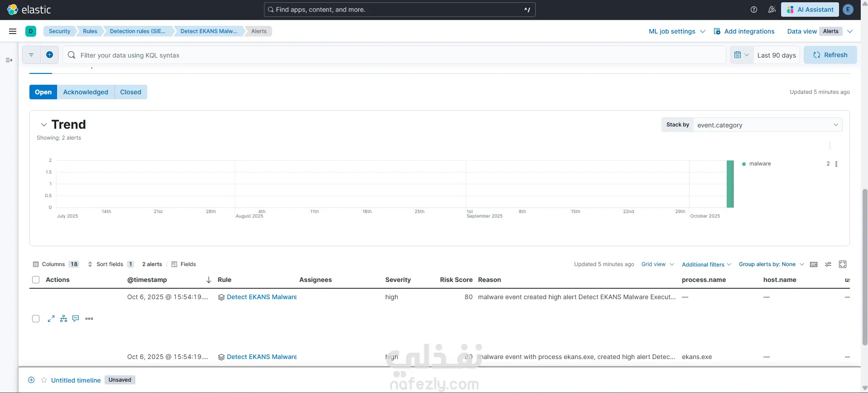Open the user avatar E menu
Screen dimensions: 868x393
(848, 10)
